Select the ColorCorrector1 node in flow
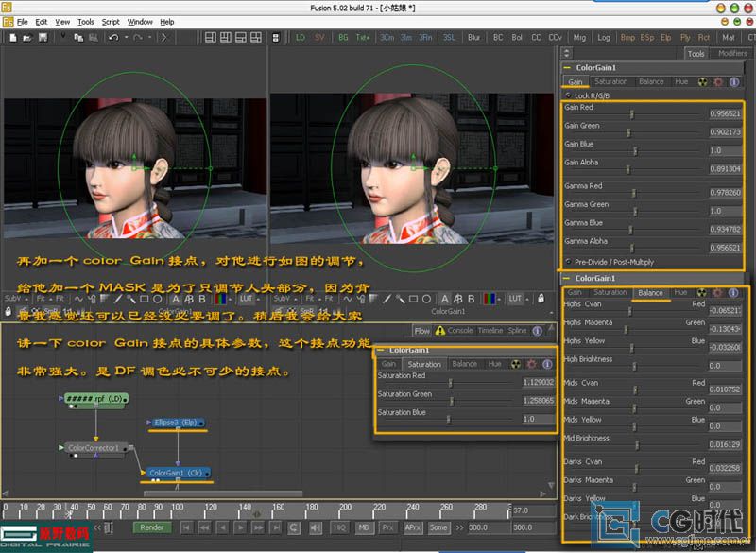 [x=96, y=448]
